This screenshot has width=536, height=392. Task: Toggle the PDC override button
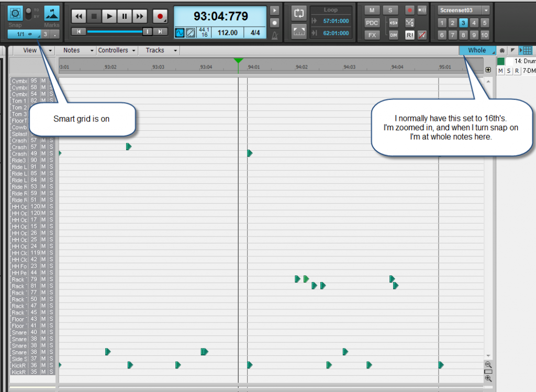372,23
